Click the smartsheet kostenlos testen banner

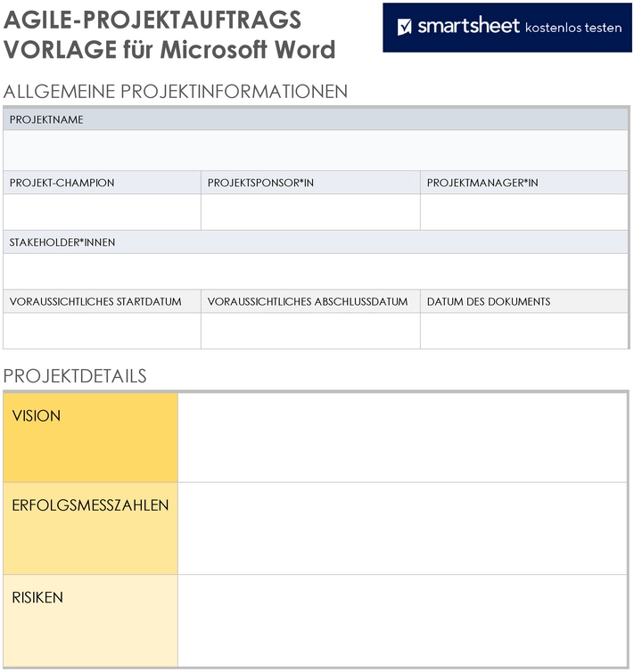pyautogui.click(x=507, y=28)
